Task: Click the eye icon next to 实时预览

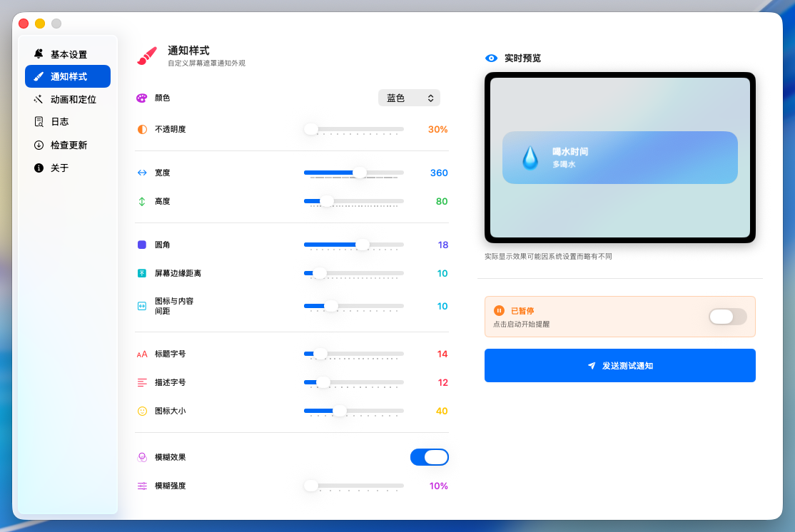Action: point(491,58)
